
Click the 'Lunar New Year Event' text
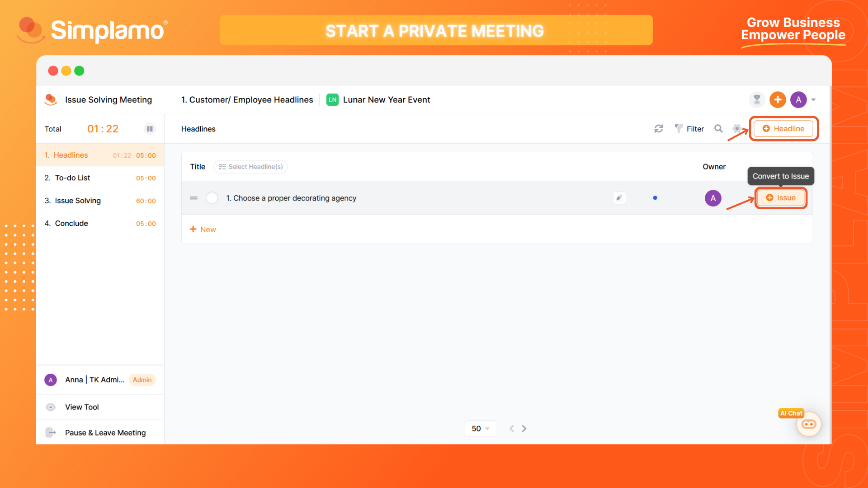tap(387, 100)
